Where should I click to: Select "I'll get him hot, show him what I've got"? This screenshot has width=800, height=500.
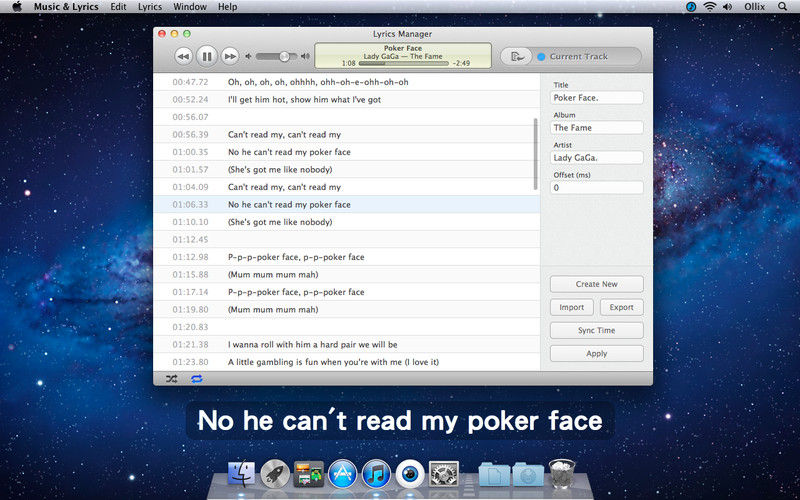[x=346, y=99]
